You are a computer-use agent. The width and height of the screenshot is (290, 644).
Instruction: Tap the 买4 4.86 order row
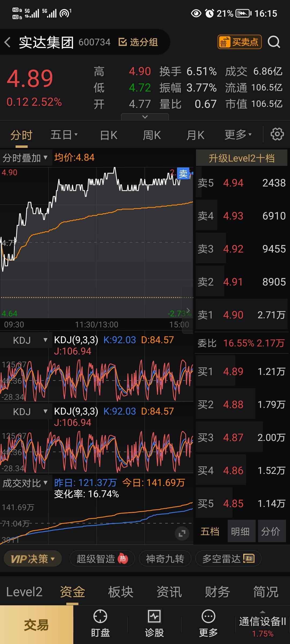242,470
